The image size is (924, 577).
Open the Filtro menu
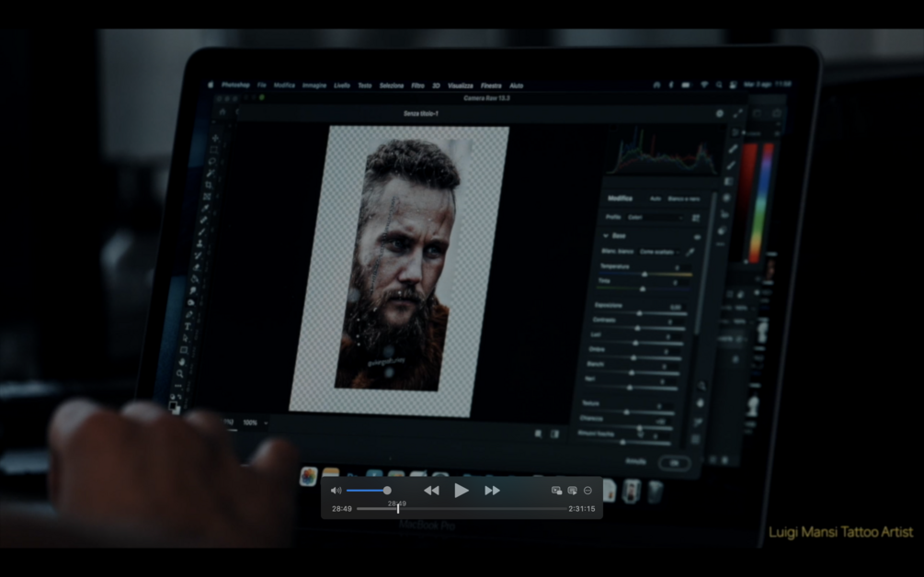coord(417,85)
